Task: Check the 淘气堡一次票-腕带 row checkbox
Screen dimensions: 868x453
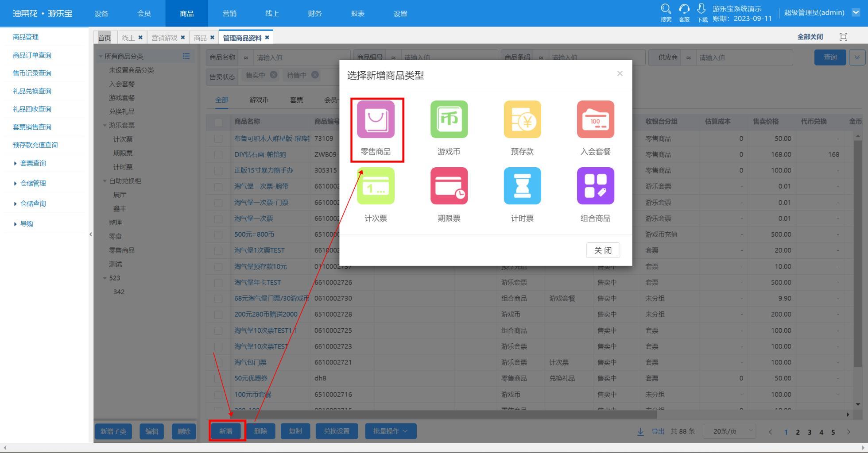Action: point(218,187)
